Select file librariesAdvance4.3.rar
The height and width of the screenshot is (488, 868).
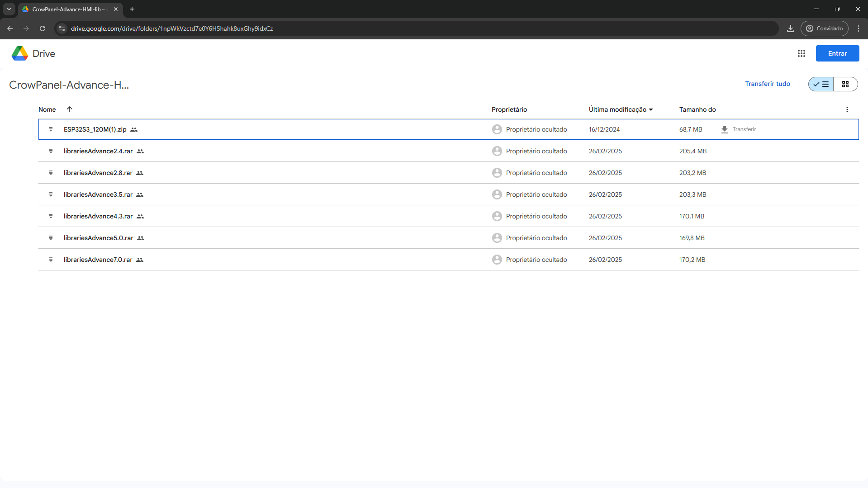click(448, 216)
